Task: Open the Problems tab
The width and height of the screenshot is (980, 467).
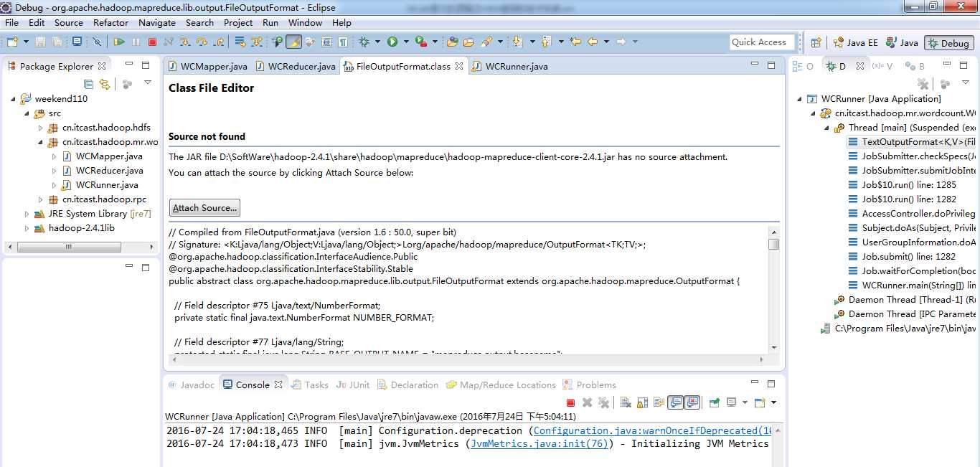Action: tap(589, 385)
